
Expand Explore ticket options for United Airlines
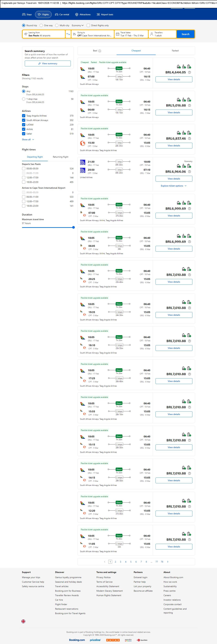[x=173, y=186]
